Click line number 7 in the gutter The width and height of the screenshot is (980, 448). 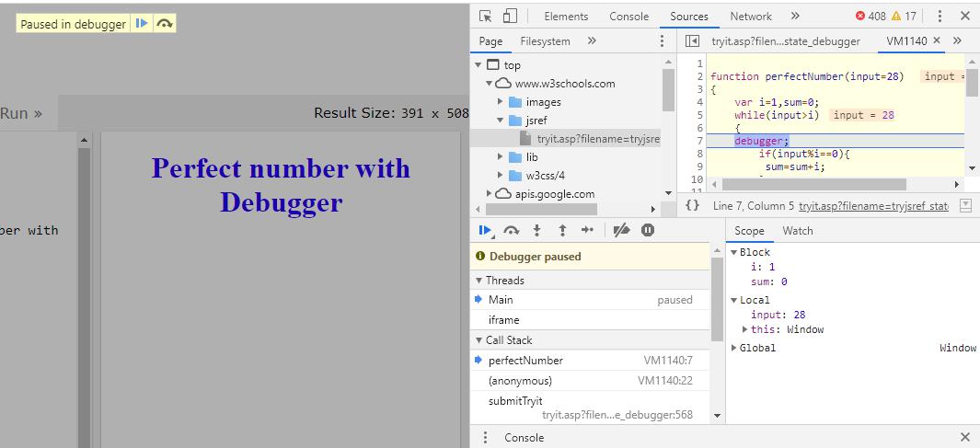click(700, 142)
